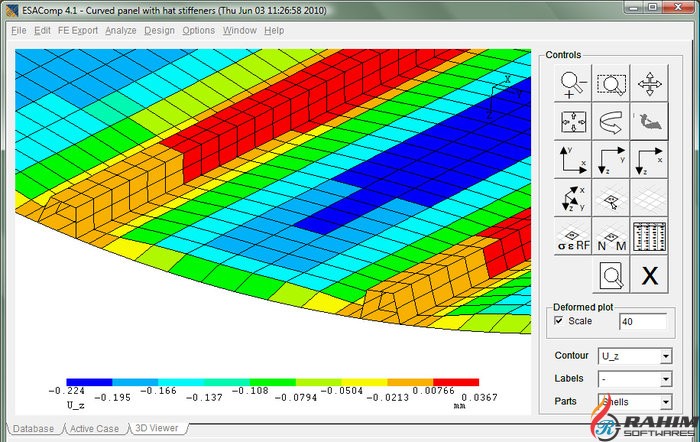
Task: Click the coordinate axis triad in viewer
Action: [504, 97]
